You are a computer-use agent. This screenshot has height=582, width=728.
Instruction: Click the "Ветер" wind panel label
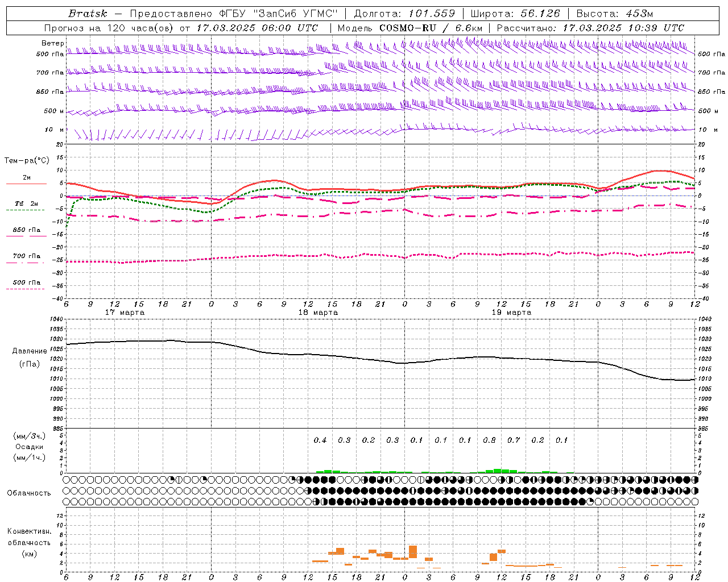[53, 43]
